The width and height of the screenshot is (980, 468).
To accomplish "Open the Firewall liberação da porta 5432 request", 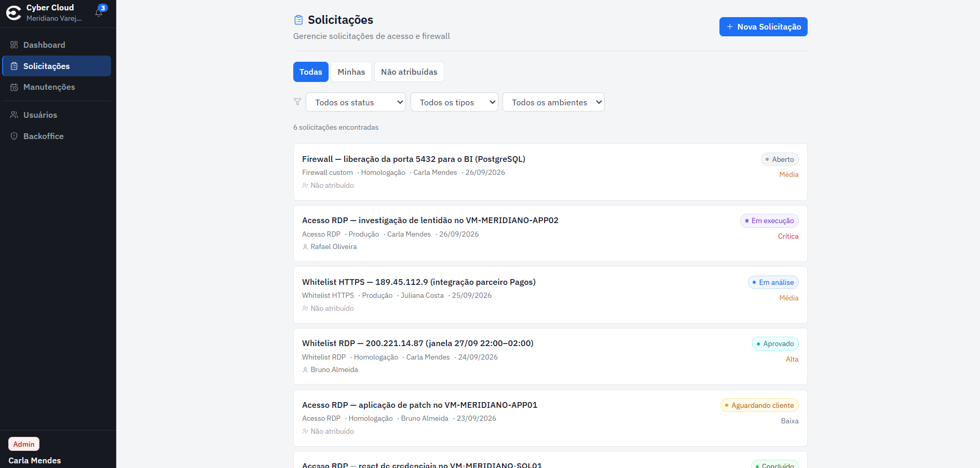I will point(550,172).
